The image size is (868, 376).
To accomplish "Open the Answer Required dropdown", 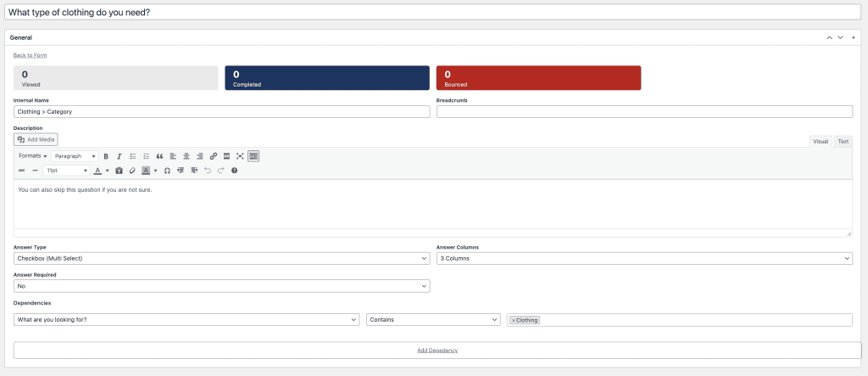I will 221,285.
